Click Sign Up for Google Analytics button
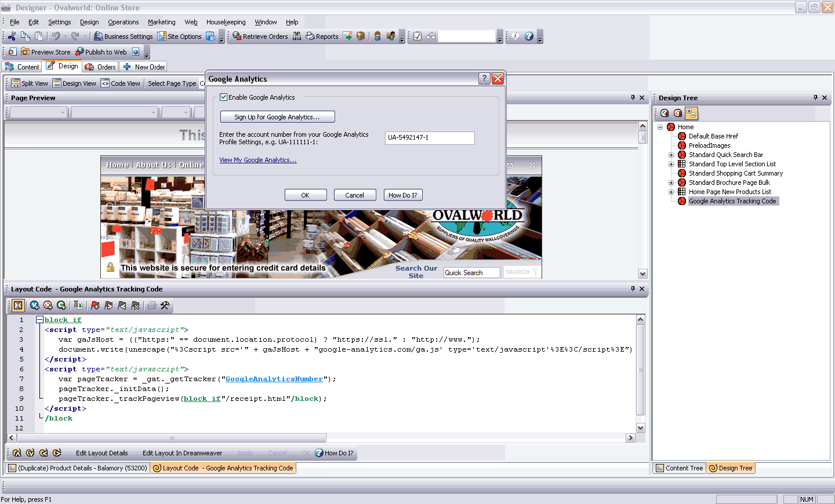 click(x=277, y=117)
